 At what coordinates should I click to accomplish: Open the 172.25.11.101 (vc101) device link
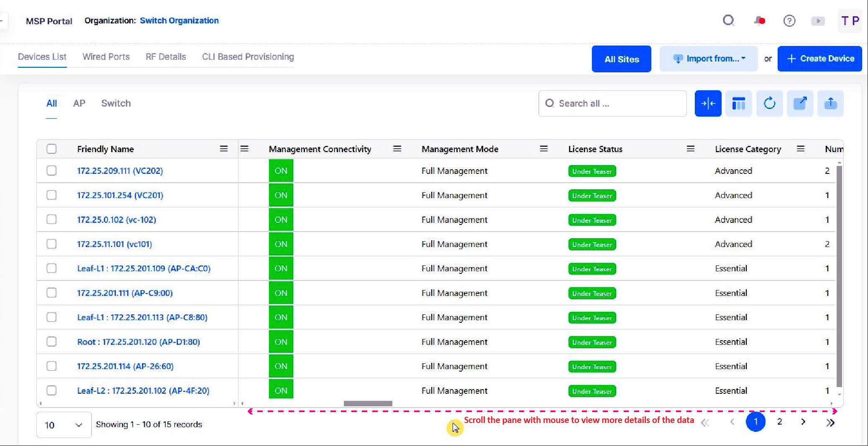(x=114, y=244)
